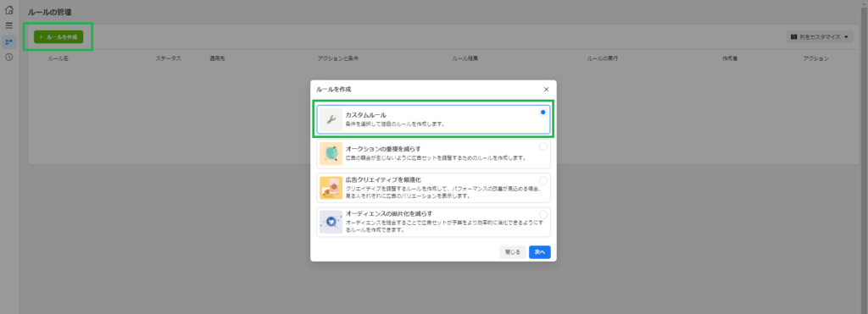
Task: Select the rules branch icon in sidebar
Action: (x=8, y=41)
